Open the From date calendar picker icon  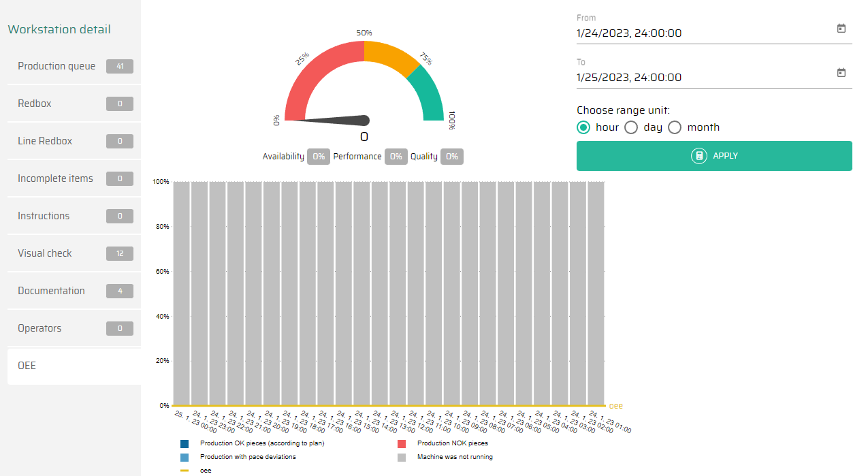click(x=841, y=29)
